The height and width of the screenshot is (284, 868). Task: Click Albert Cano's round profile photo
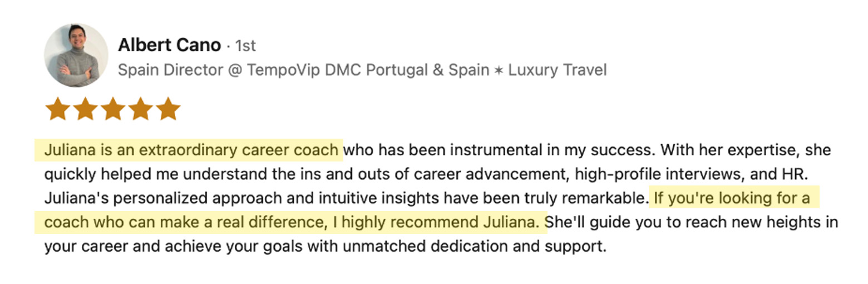click(x=76, y=55)
